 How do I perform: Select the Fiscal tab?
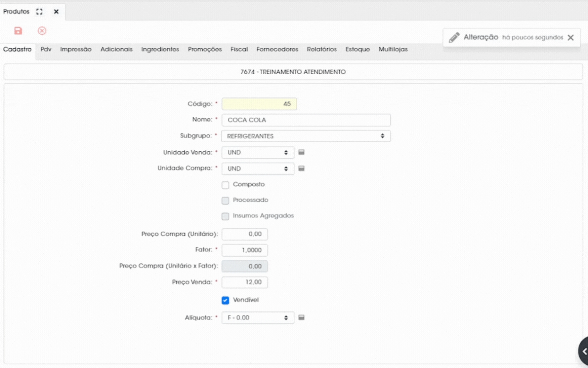click(x=239, y=49)
